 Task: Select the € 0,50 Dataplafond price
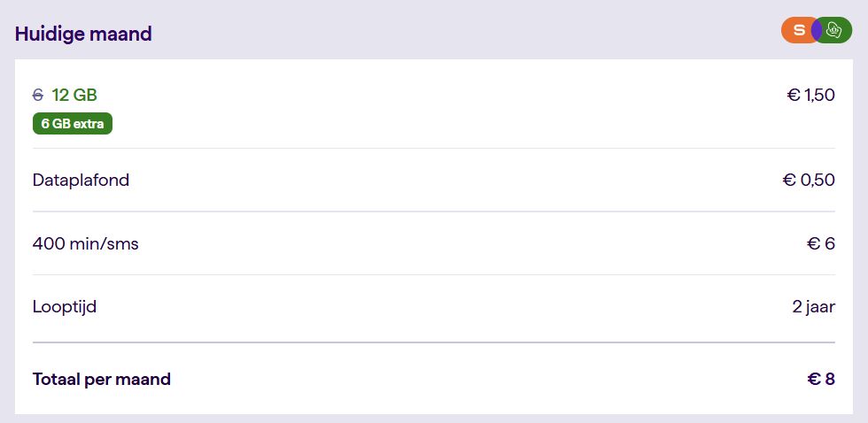tap(809, 181)
